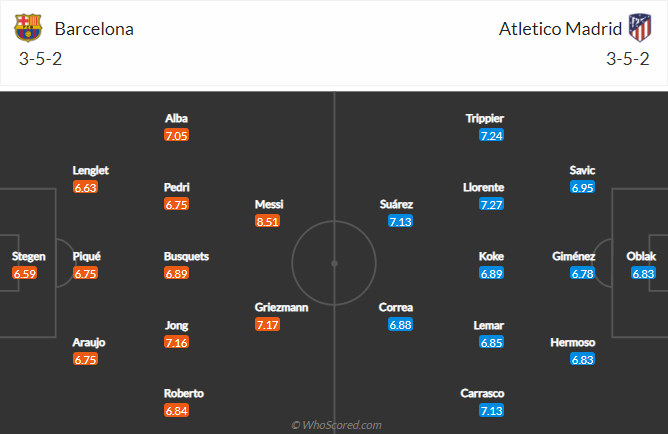Select player Piqué in Barcelona's defense
This screenshot has width=668, height=434.
(86, 256)
